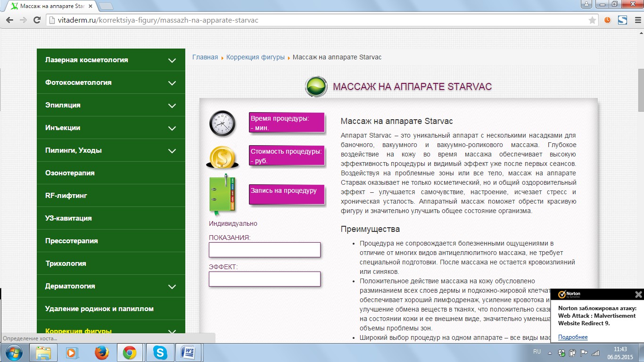
Task: Expand the Фотокосметология chevron
Action: pyautogui.click(x=172, y=83)
